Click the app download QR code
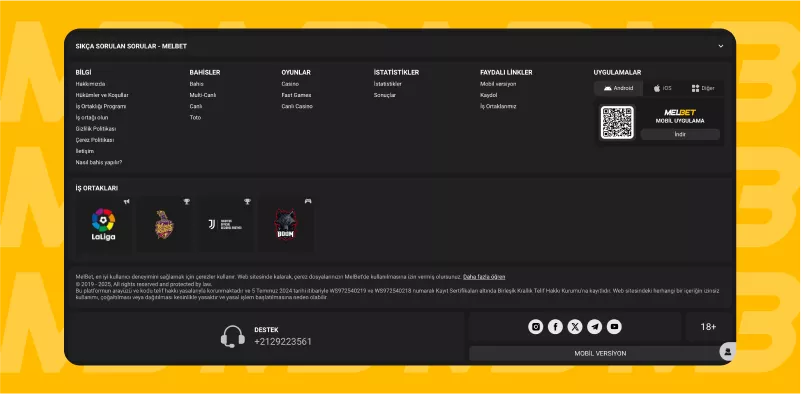 pos(617,123)
